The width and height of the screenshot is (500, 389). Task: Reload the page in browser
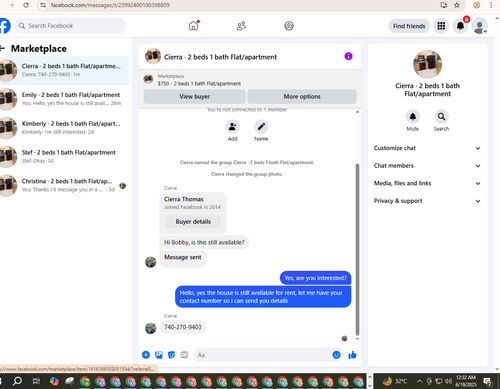[x=26, y=5]
